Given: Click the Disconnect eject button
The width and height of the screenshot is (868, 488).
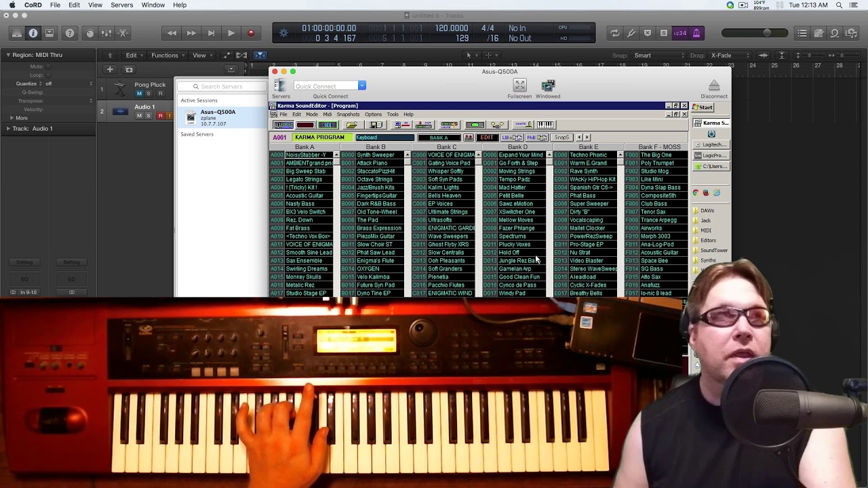Looking at the screenshot, I should point(714,88).
